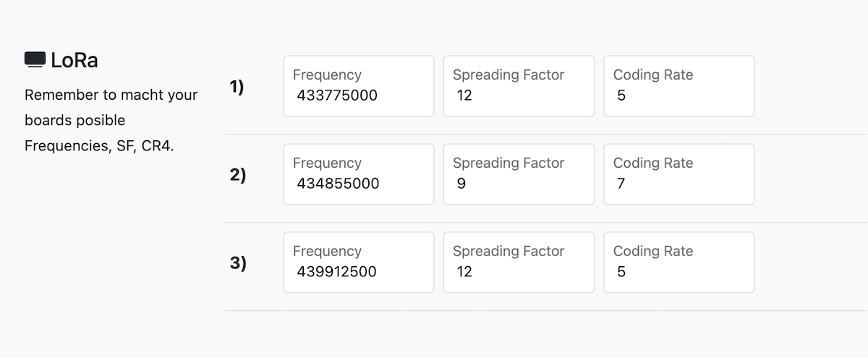Click the Coding Rate label in row 1

coord(653,75)
